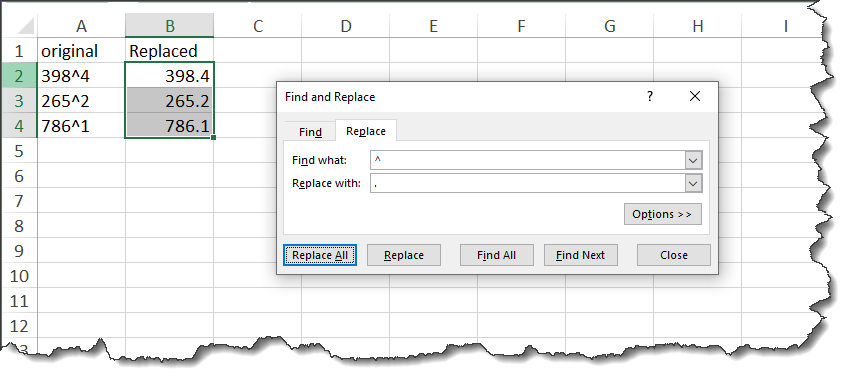This screenshot has width=855, height=383.
Task: Click the Replace All button
Action: 320,255
